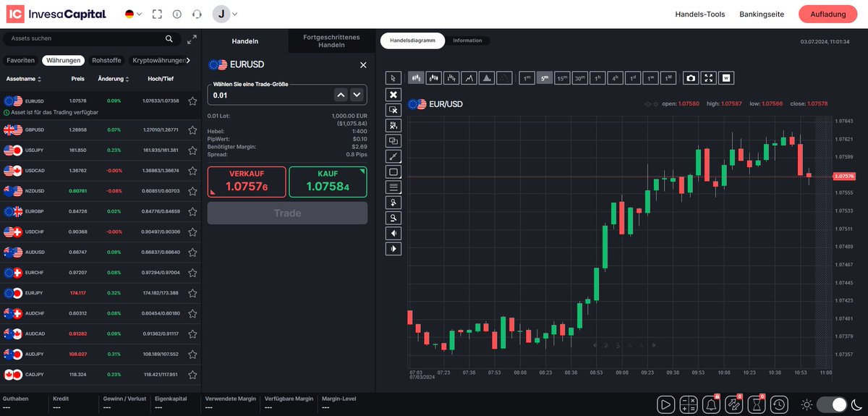
Task: Open the Information chart tab
Action: pyautogui.click(x=467, y=41)
